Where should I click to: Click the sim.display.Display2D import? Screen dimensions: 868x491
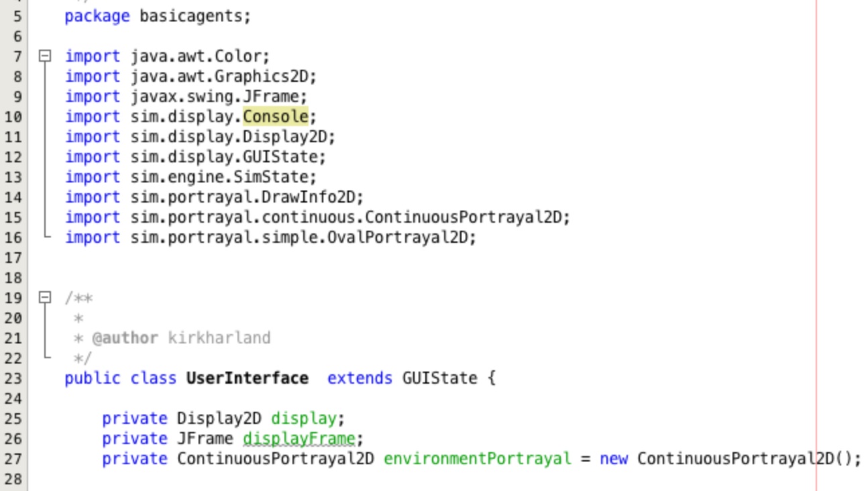(201, 137)
